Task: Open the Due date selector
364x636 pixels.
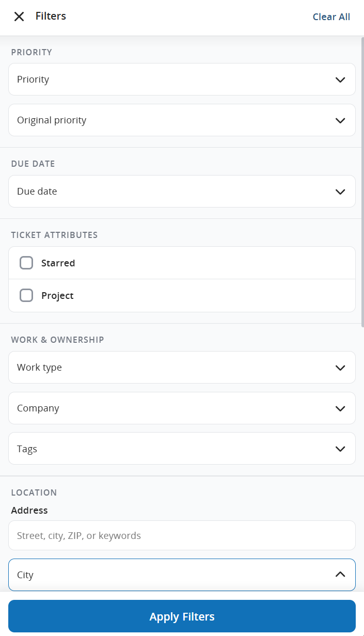Action: click(182, 192)
